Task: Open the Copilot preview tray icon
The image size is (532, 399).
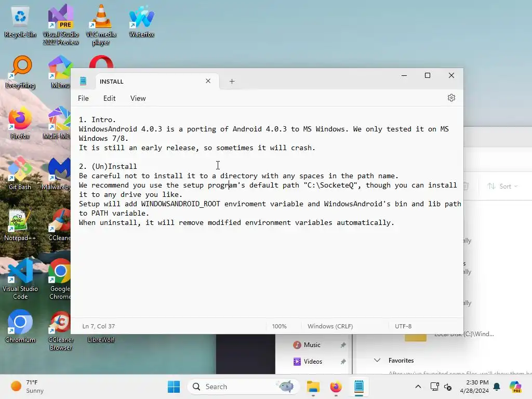Action: (515, 387)
